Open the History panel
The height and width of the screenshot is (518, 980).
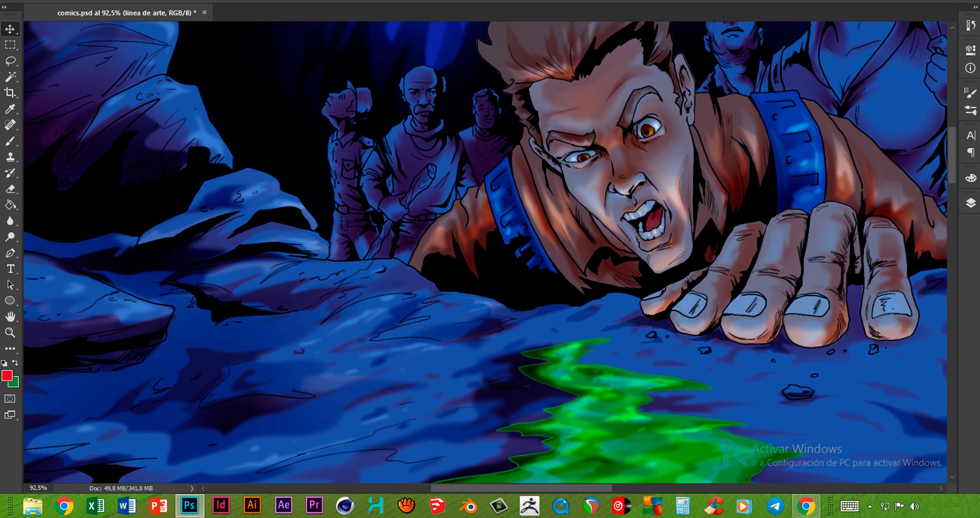click(x=970, y=25)
